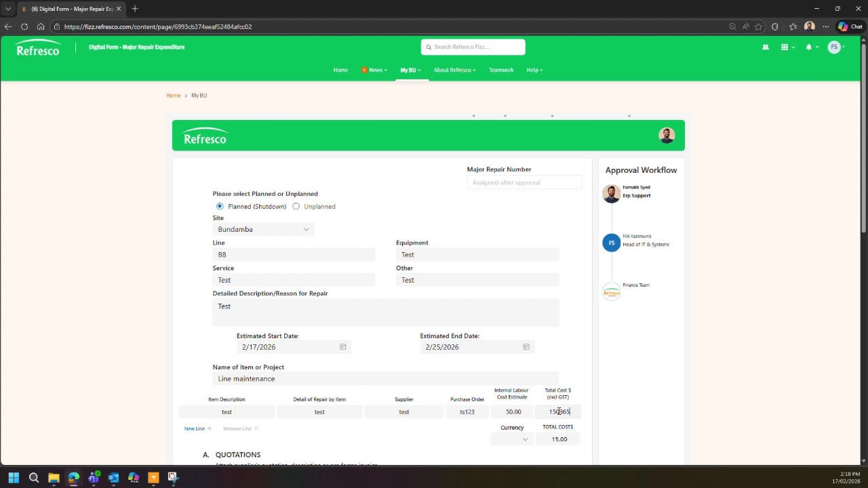Go to the Home navigation item

[340, 70]
